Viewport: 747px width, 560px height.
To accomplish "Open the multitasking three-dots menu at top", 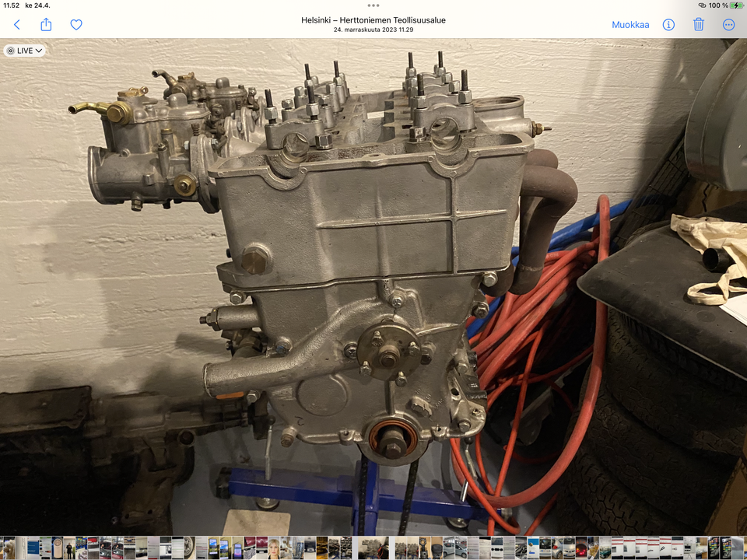I will [373, 5].
